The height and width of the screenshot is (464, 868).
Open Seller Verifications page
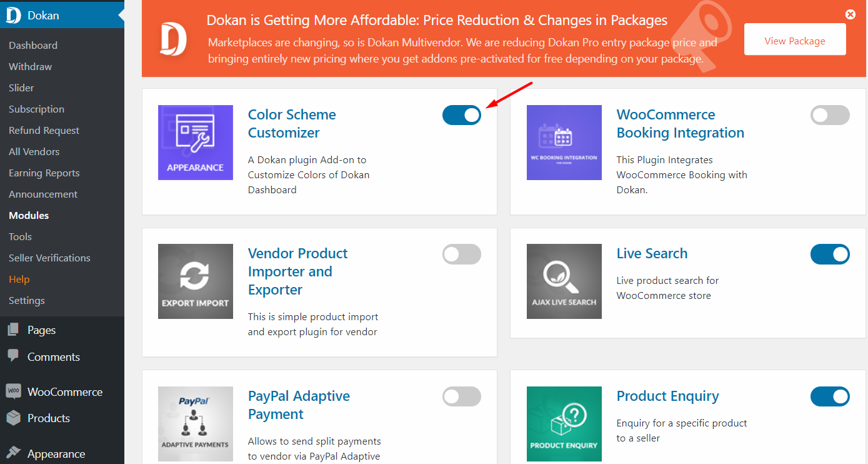pyautogui.click(x=49, y=258)
